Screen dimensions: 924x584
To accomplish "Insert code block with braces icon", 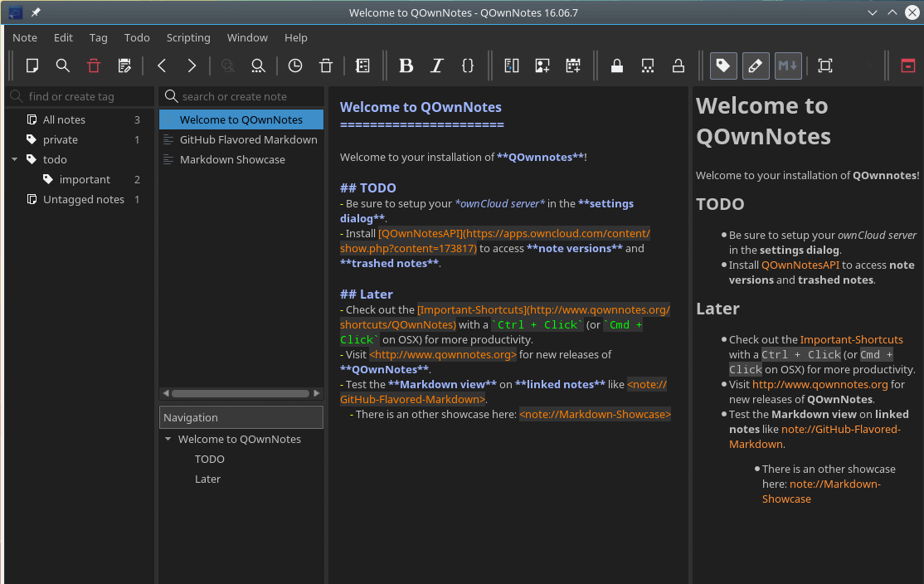I will [467, 66].
